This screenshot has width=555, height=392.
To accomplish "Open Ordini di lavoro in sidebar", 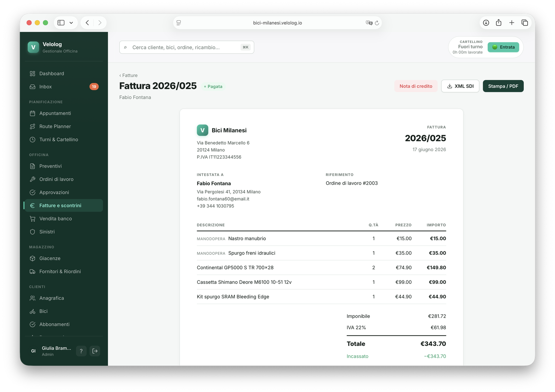I will (x=64, y=179).
